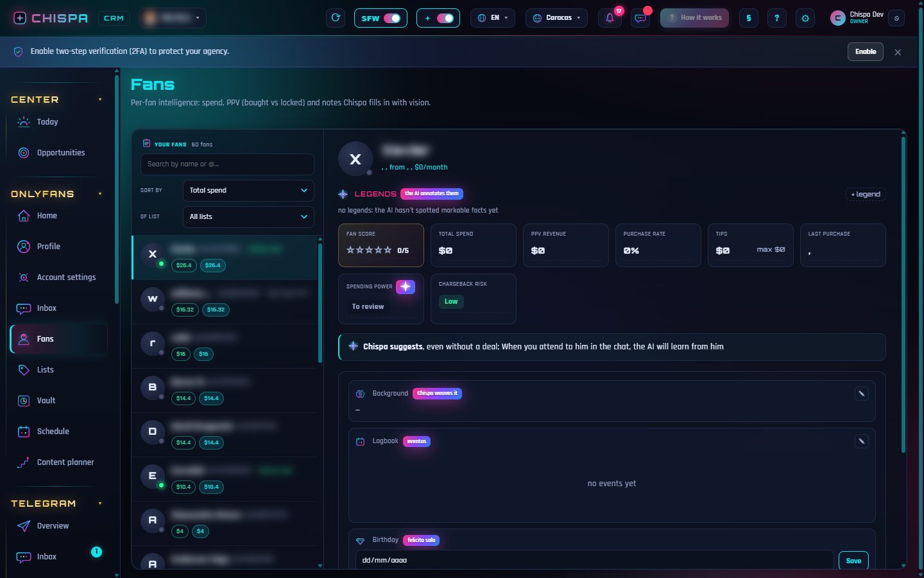Viewport: 924px width, 578px height.
Task: Select fan W with $16.32 spend
Action: 225,302
